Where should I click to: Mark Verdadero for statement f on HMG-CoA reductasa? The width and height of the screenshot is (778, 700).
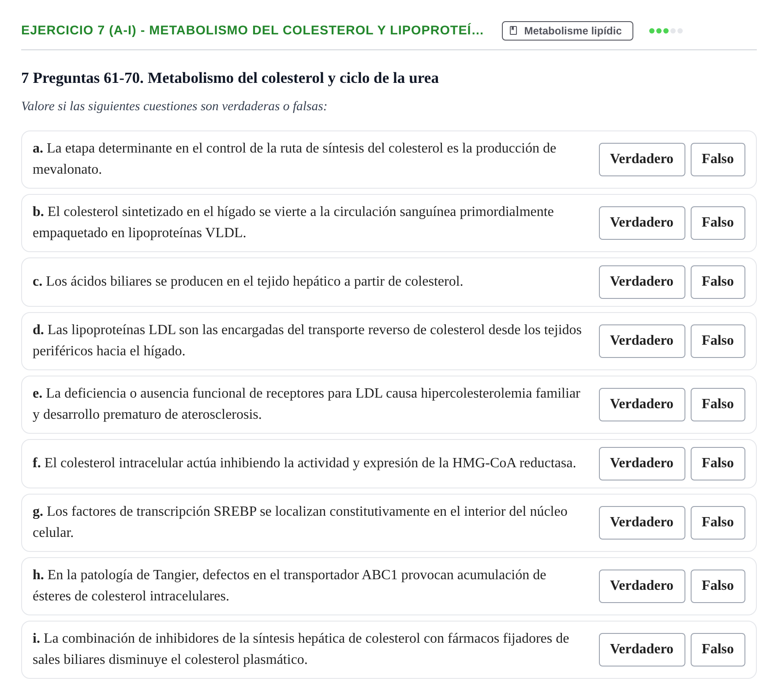coord(642,463)
